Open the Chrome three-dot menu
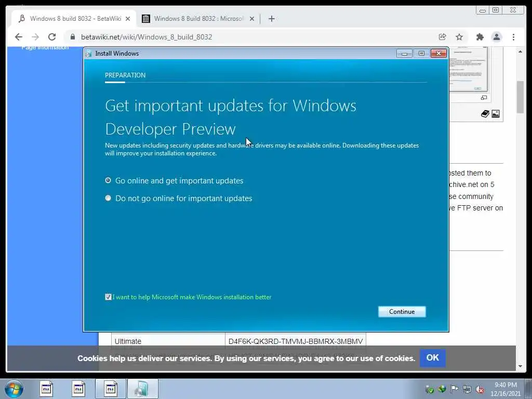The height and width of the screenshot is (399, 532). point(514,37)
